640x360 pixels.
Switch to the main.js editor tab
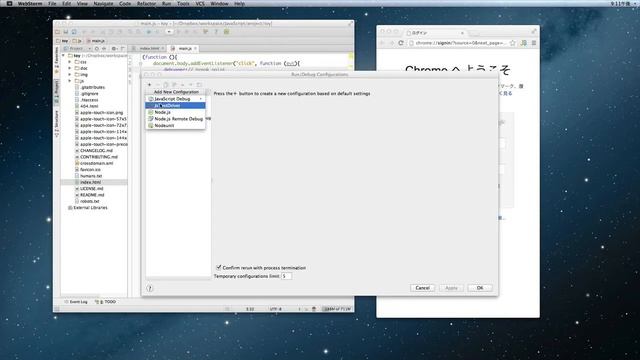pyautogui.click(x=182, y=48)
